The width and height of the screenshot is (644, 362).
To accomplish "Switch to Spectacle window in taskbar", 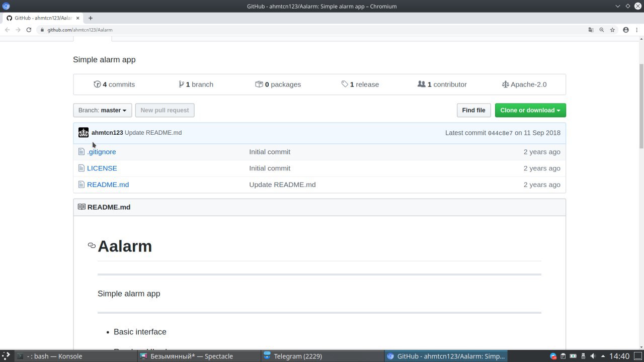I will 198,356.
